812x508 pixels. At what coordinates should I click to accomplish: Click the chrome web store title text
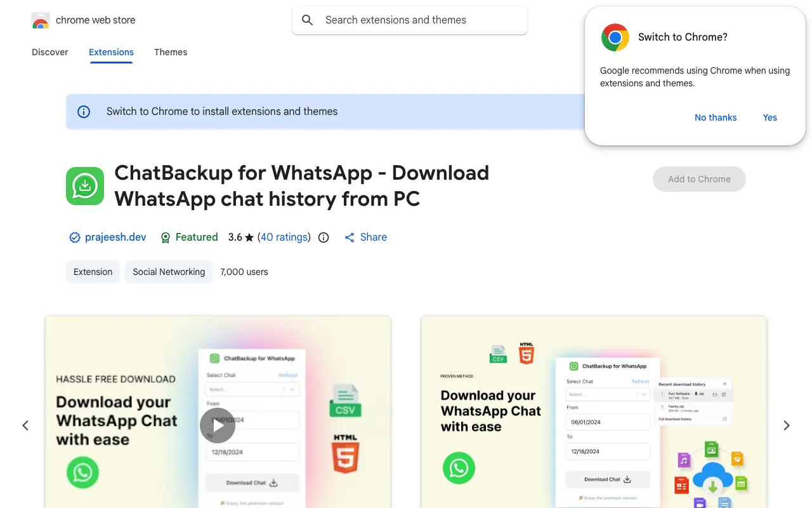[96, 20]
